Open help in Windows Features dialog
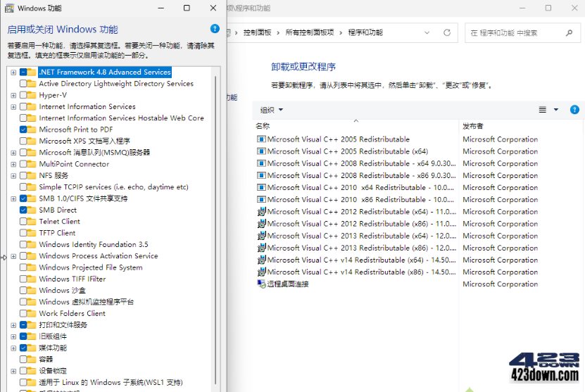Viewport: 585px width, 392px height. [x=215, y=29]
